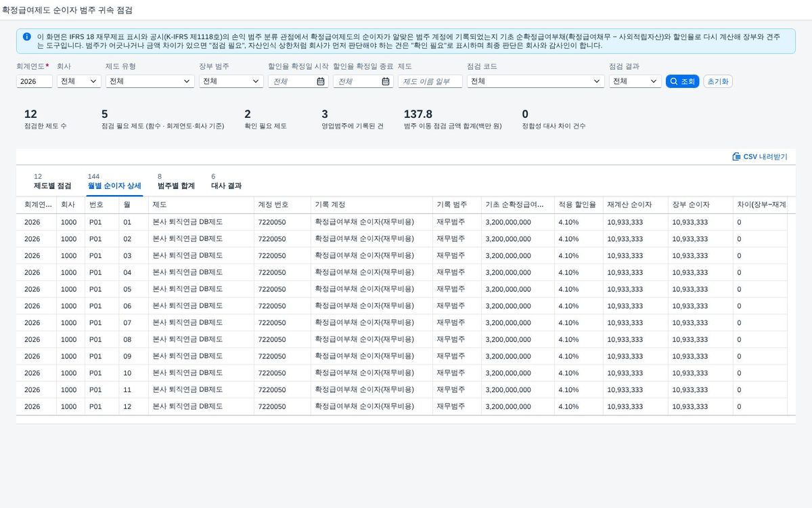Click the 회계연도 input field
The image size is (812, 508).
35,81
